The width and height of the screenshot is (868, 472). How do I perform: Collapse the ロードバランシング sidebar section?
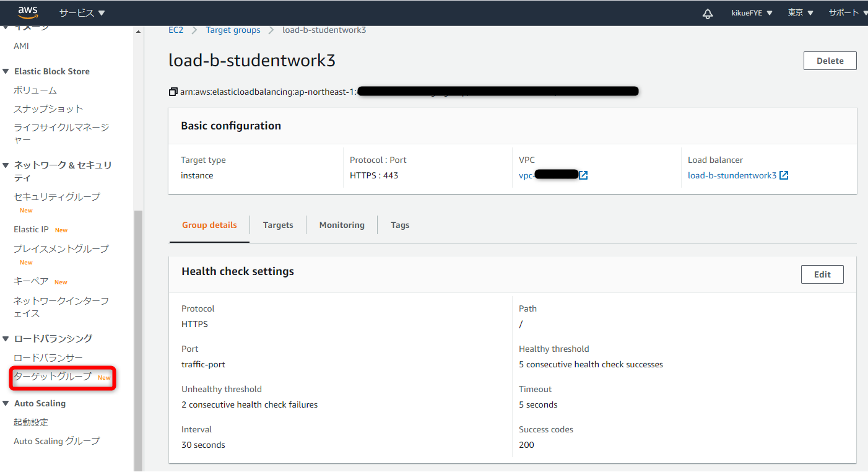[x=6, y=338]
